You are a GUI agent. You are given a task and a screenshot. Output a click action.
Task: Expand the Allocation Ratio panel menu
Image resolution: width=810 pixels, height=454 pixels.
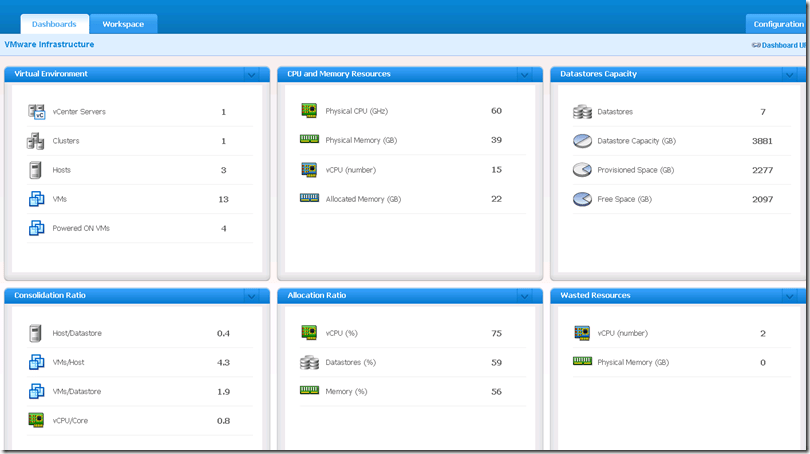click(x=524, y=296)
